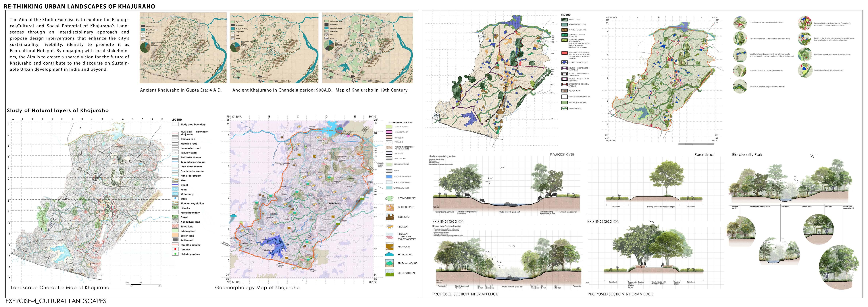
Task: Click the Residual Mound legend icon
Action: click(390, 263)
